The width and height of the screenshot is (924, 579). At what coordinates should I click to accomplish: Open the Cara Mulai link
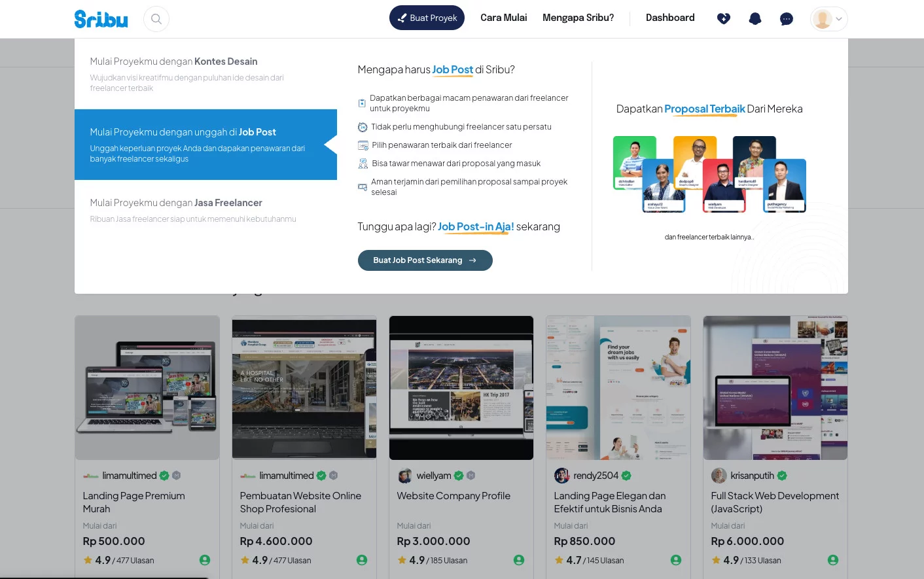pos(503,18)
